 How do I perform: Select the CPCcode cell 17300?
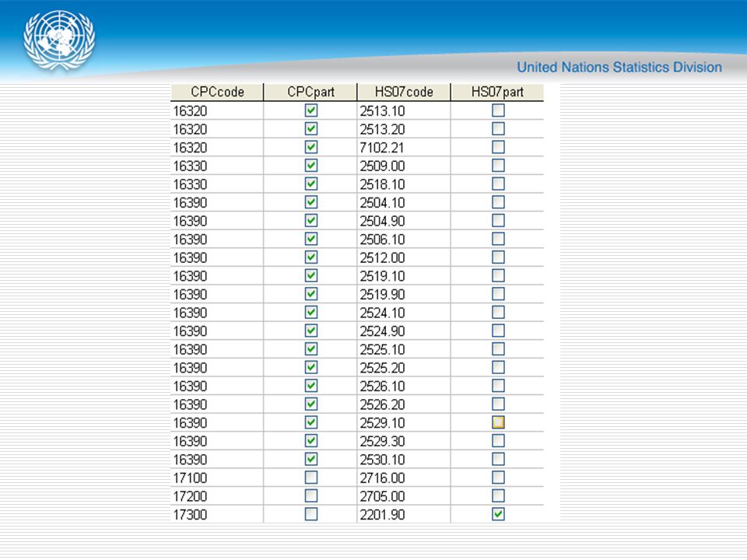pyautogui.click(x=217, y=514)
